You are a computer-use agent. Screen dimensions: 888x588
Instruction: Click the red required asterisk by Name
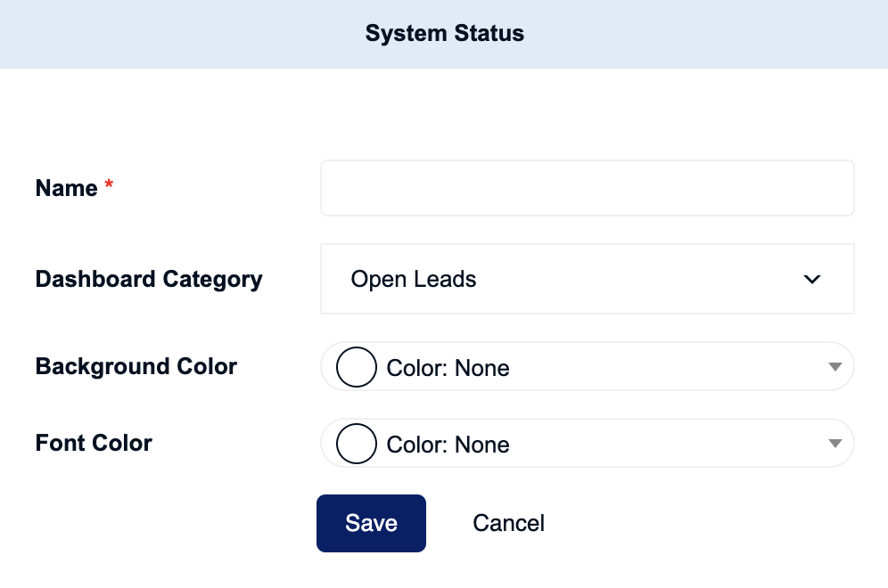pyautogui.click(x=109, y=184)
